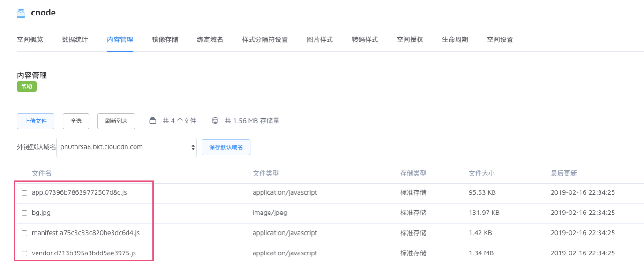Open the 镜像存储 tab

(x=165, y=39)
